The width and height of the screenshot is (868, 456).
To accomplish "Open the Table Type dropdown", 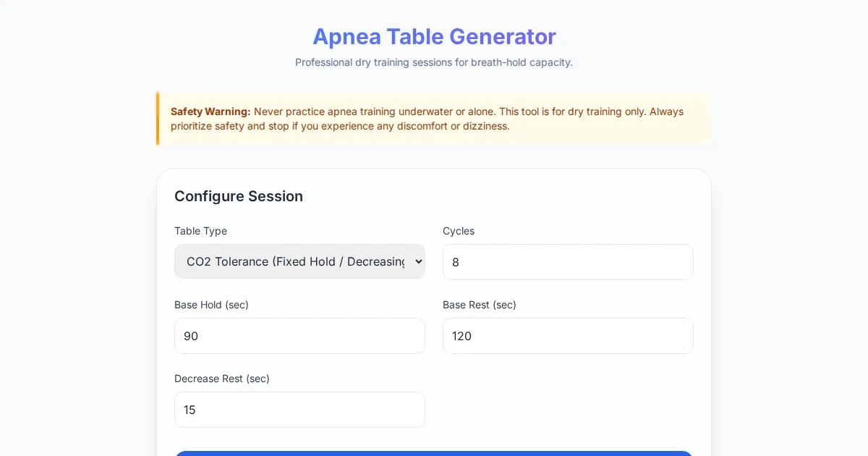I will [x=299, y=261].
